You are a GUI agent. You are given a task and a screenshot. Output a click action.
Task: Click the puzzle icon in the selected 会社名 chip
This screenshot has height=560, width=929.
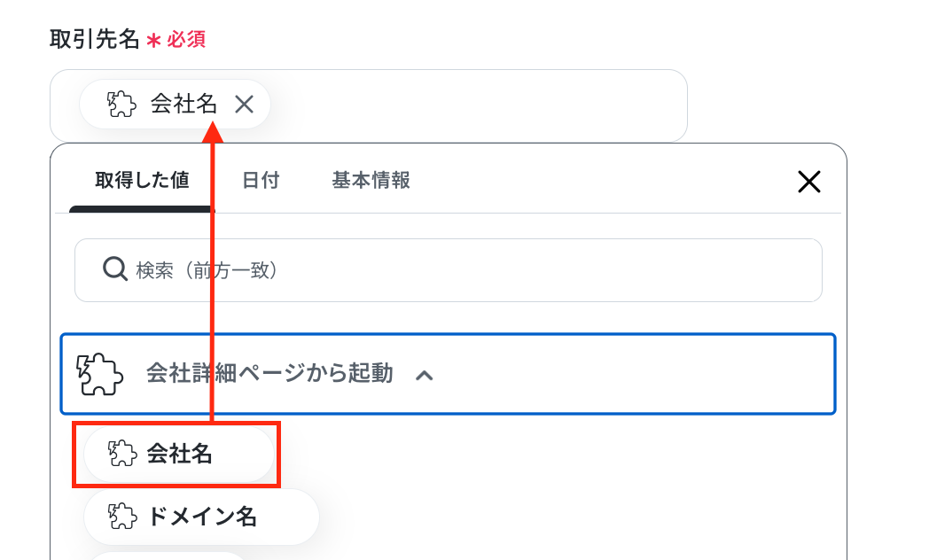pos(121,105)
